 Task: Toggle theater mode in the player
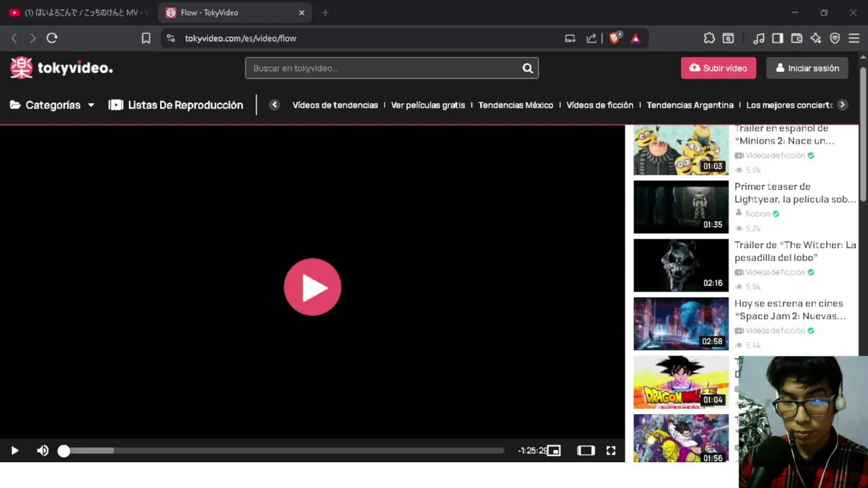pos(586,450)
